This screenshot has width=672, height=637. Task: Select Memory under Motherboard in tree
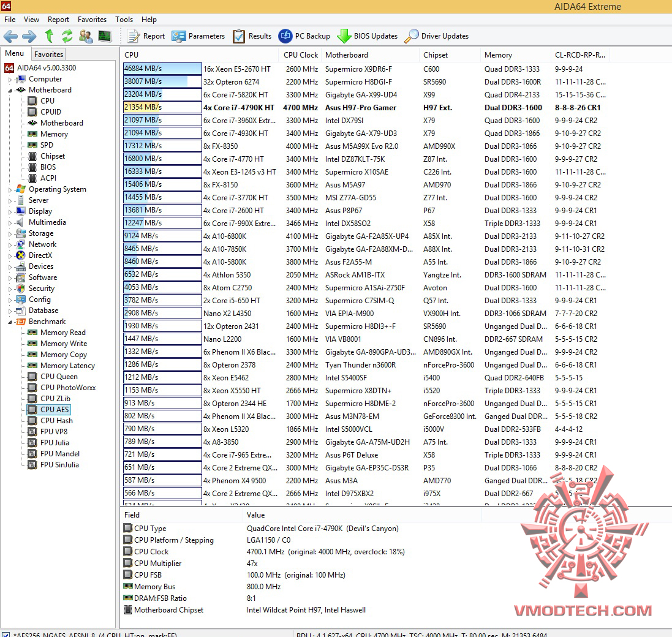point(48,134)
